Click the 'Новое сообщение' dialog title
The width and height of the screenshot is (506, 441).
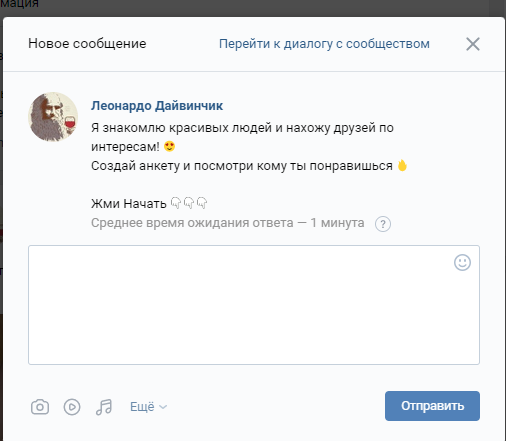(x=87, y=44)
